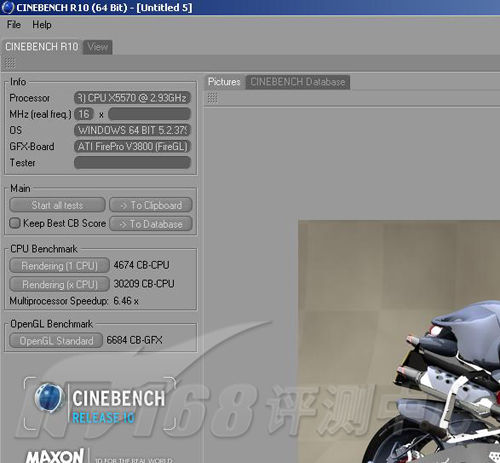Click the OS field showing WINDOWS 64 BIT
This screenshot has height=463, width=500.
[132, 130]
